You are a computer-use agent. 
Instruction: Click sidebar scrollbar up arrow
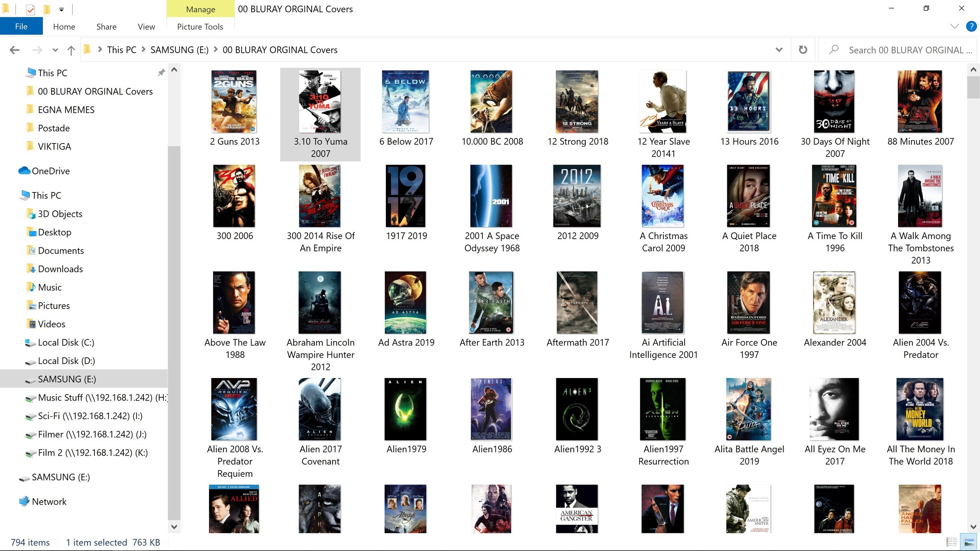pyautogui.click(x=174, y=70)
